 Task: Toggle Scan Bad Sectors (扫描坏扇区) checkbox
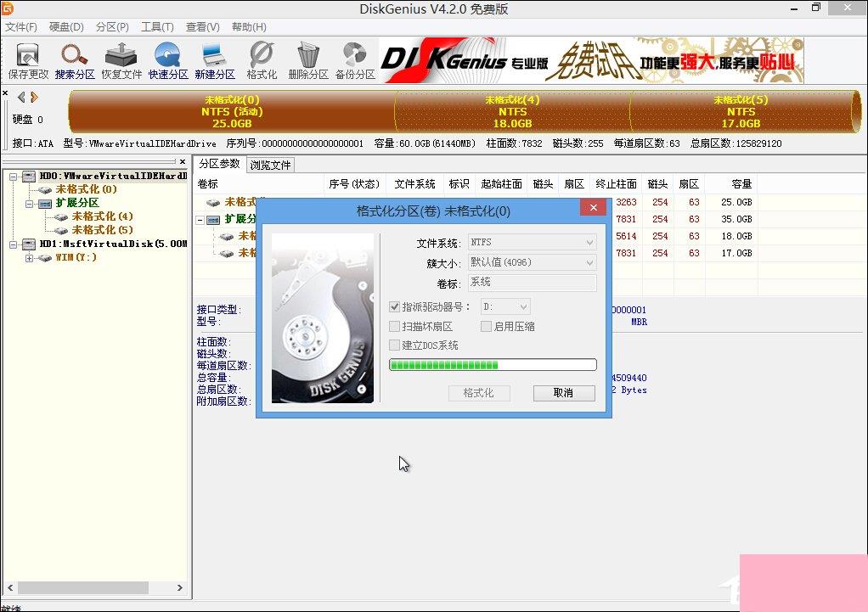[x=394, y=327]
